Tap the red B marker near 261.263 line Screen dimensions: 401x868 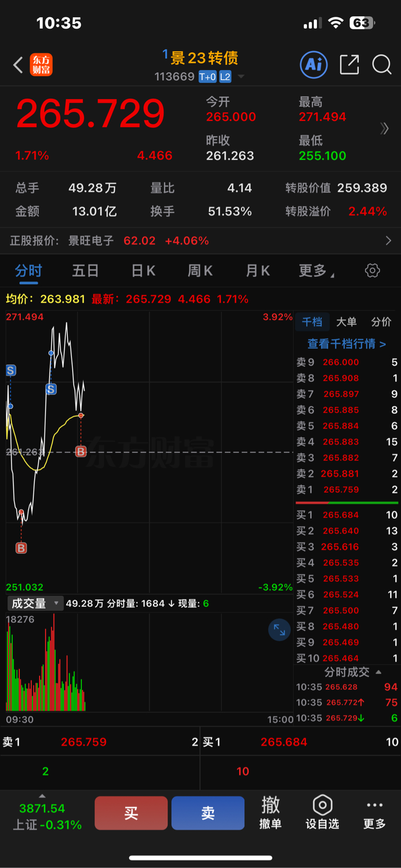point(80,451)
